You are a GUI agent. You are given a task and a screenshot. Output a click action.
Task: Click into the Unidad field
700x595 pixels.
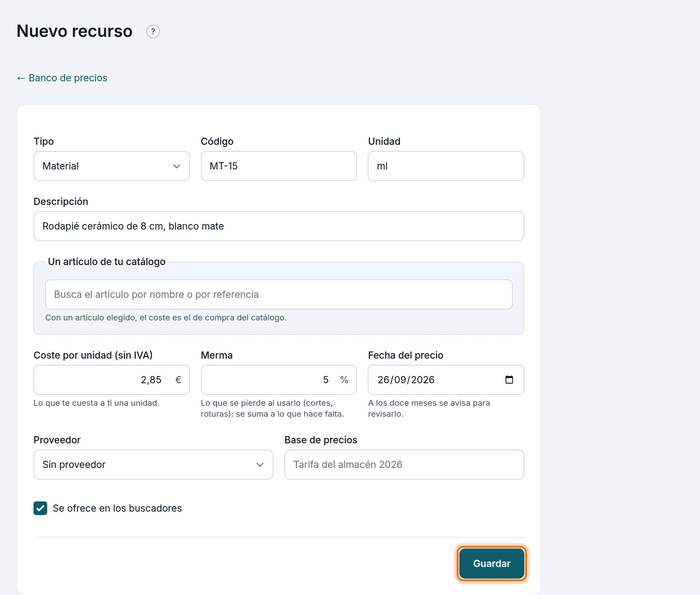pyautogui.click(x=446, y=166)
